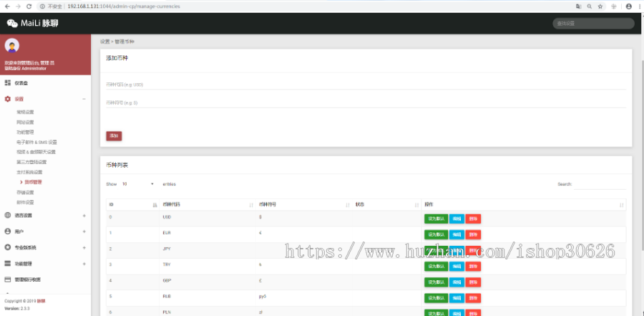Collapse the settings menu section
644x316 pixels.
[84, 99]
